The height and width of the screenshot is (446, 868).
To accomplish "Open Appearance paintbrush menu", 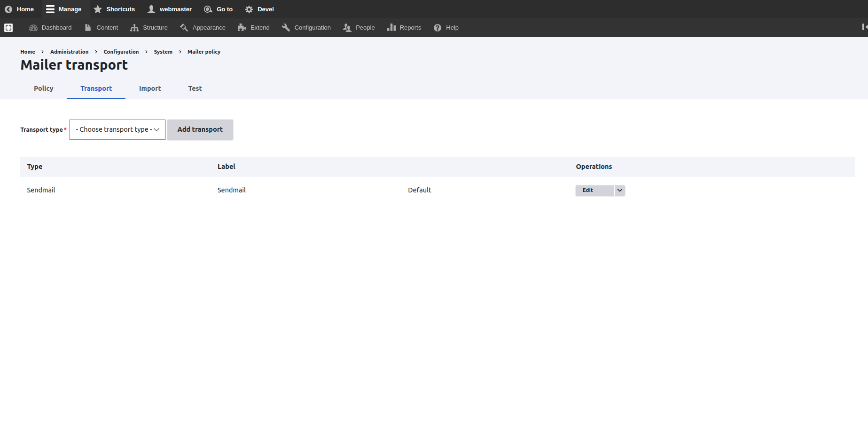I will (184, 28).
